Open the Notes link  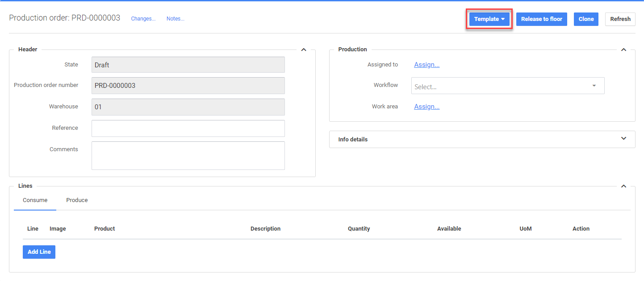tap(175, 19)
